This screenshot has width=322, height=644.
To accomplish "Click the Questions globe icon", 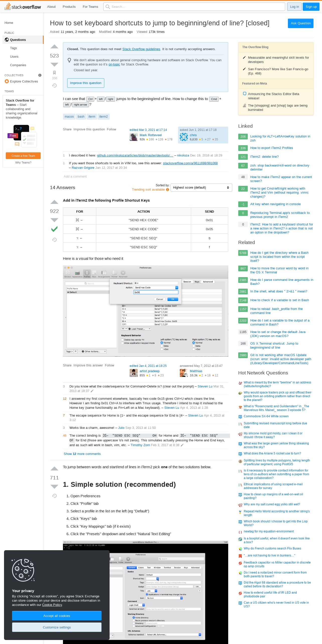I will [x=7, y=40].
